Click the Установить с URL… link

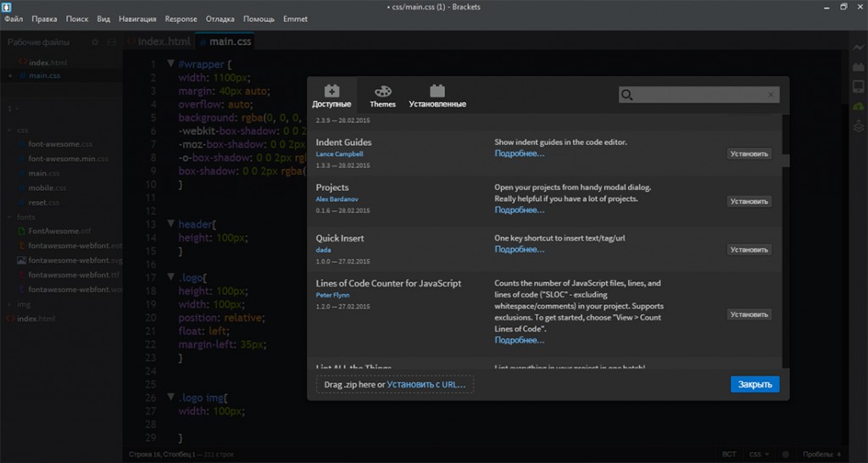(x=426, y=384)
